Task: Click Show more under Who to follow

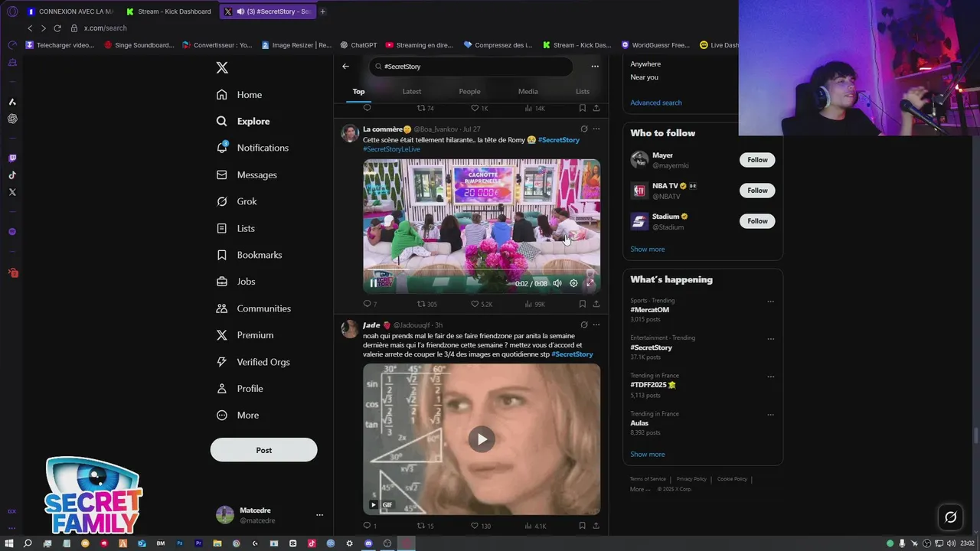Action: pos(648,249)
